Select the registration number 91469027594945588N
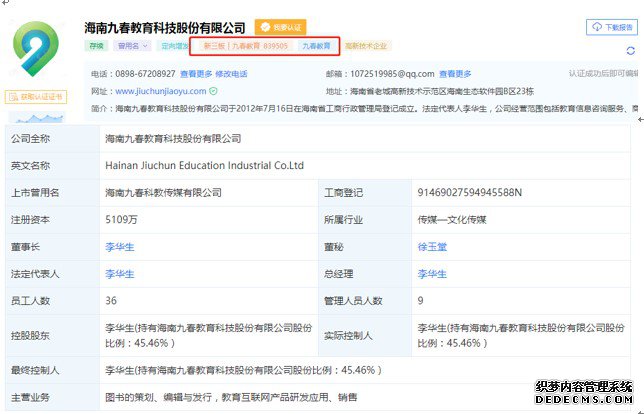Viewport: 644px width, 414px height. [469, 193]
